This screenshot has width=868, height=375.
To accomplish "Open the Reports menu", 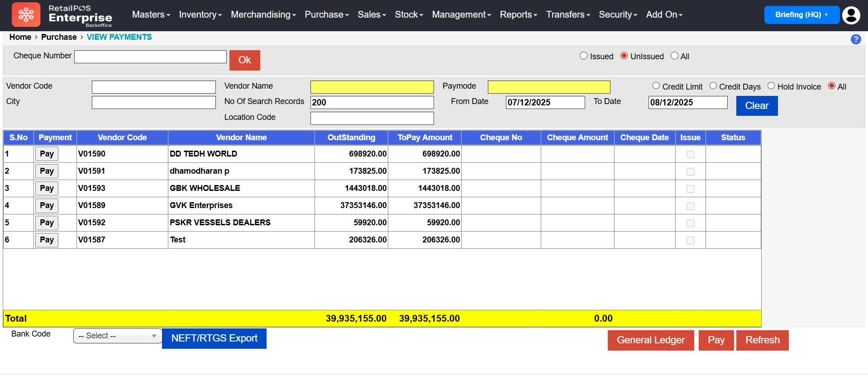I will pyautogui.click(x=518, y=14).
